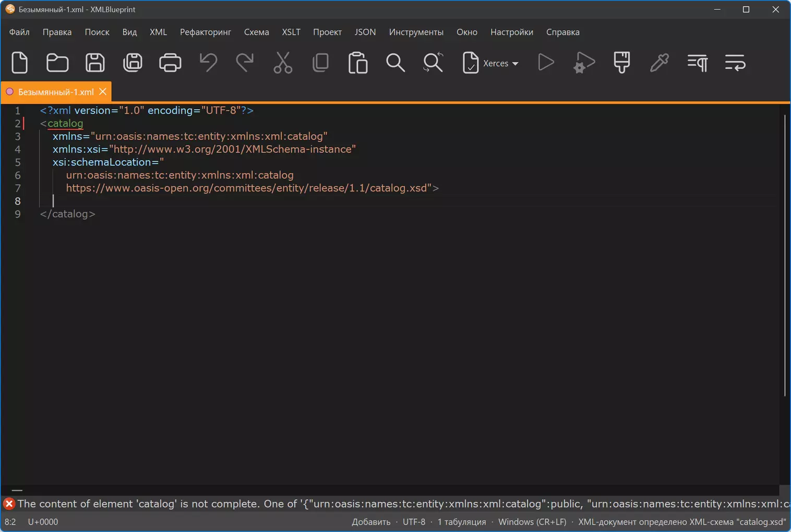Open the Окно menu

point(467,32)
